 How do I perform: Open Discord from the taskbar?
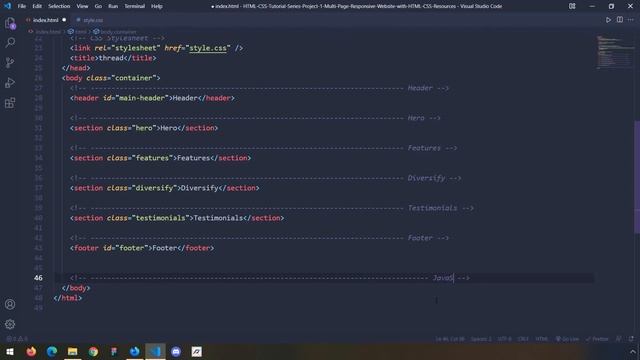tap(176, 351)
